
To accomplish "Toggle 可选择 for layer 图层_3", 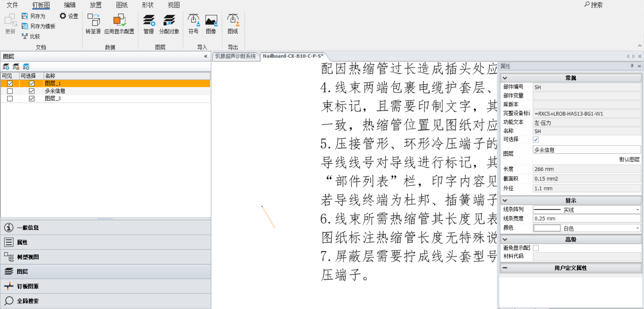I will (x=32, y=99).
